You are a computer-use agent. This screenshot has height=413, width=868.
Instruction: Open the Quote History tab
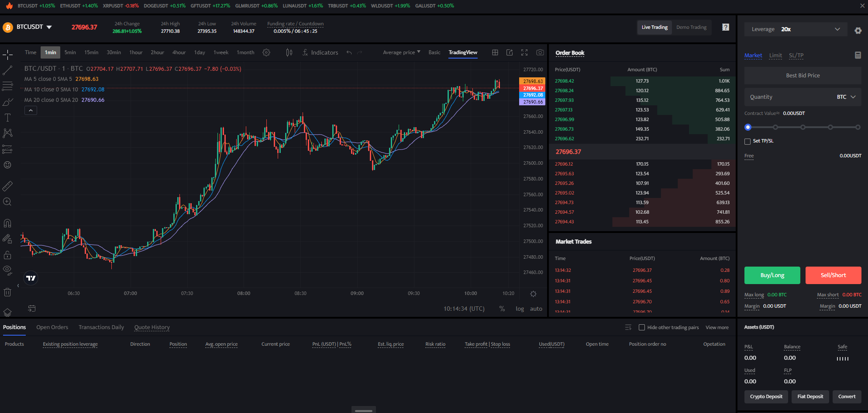click(152, 327)
